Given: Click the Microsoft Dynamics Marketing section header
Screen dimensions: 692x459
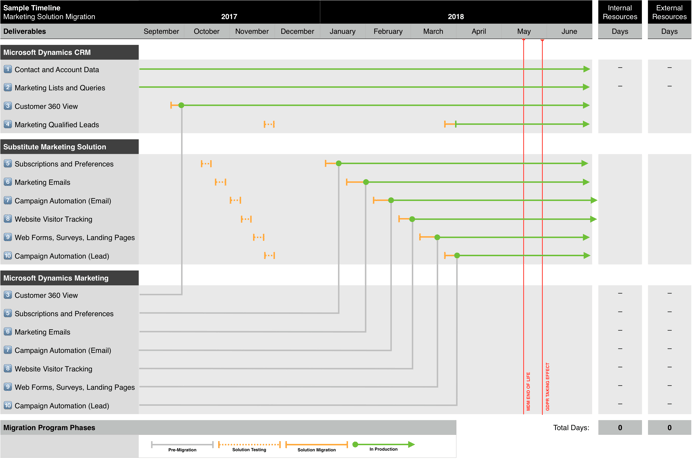Looking at the screenshot, I should point(69,278).
